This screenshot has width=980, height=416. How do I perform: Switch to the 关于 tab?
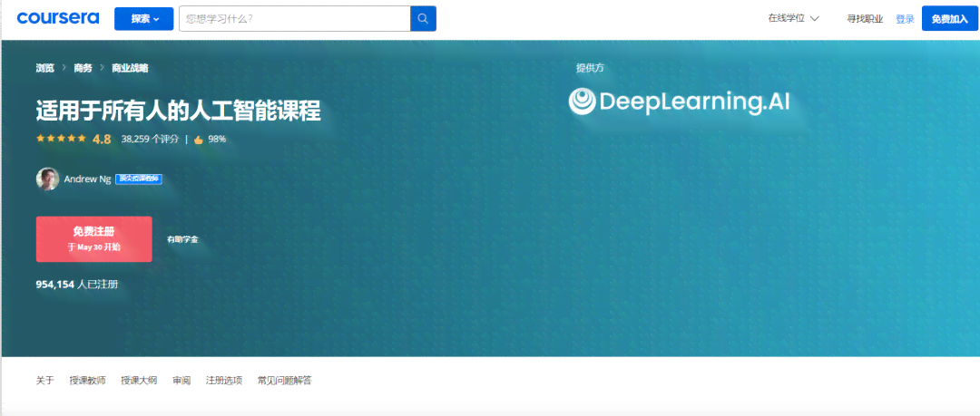point(45,380)
